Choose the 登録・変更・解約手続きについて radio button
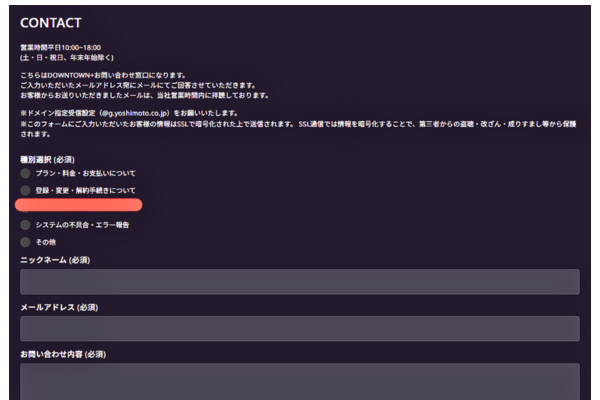This screenshot has width=600, height=400. coord(26,190)
